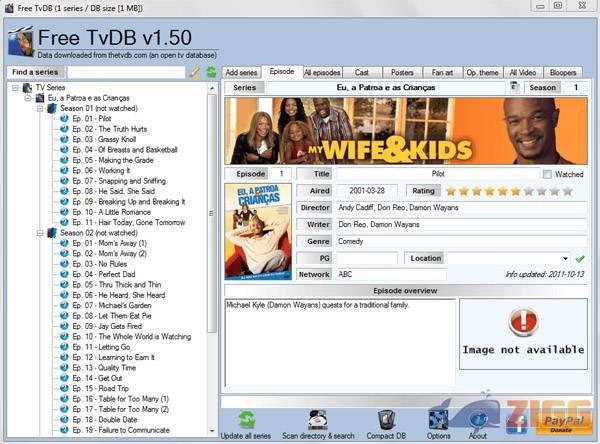Click the tree scrollbar down arrow
The image size is (600, 444).
212,431
